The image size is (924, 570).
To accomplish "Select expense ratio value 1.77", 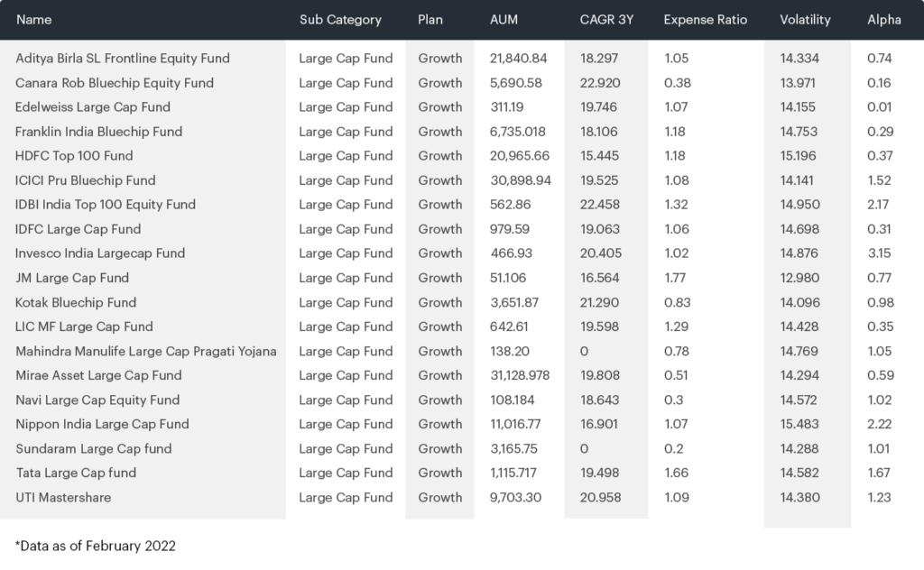I will 675,278.
